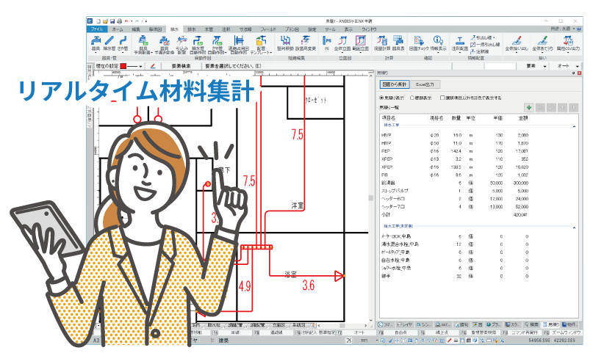Click the 金額 column header
Viewport: 593px width, 364px height.
pyautogui.click(x=522, y=118)
